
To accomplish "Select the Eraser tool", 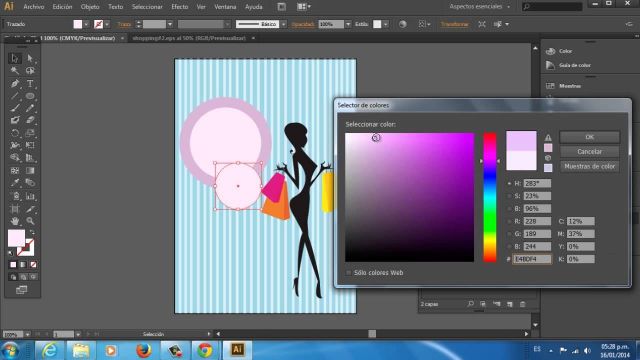I will (30, 120).
